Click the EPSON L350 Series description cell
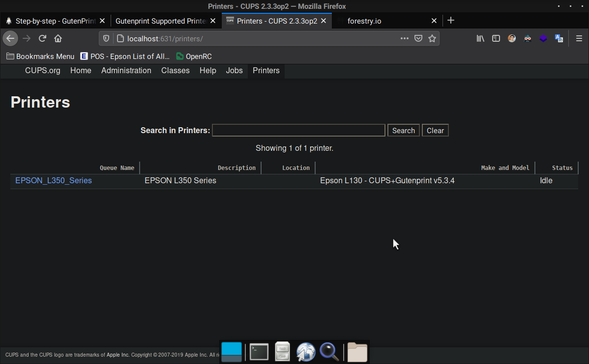The height and width of the screenshot is (364, 589). pyautogui.click(x=180, y=180)
